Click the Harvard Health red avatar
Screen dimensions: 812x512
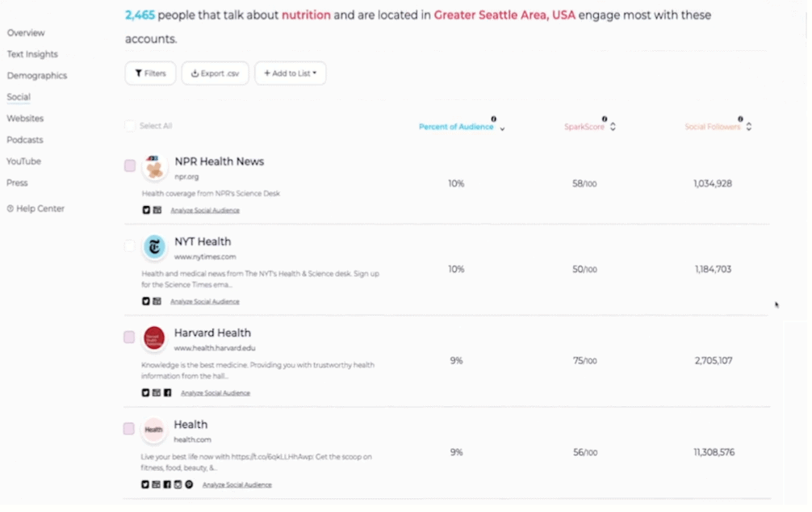point(154,338)
